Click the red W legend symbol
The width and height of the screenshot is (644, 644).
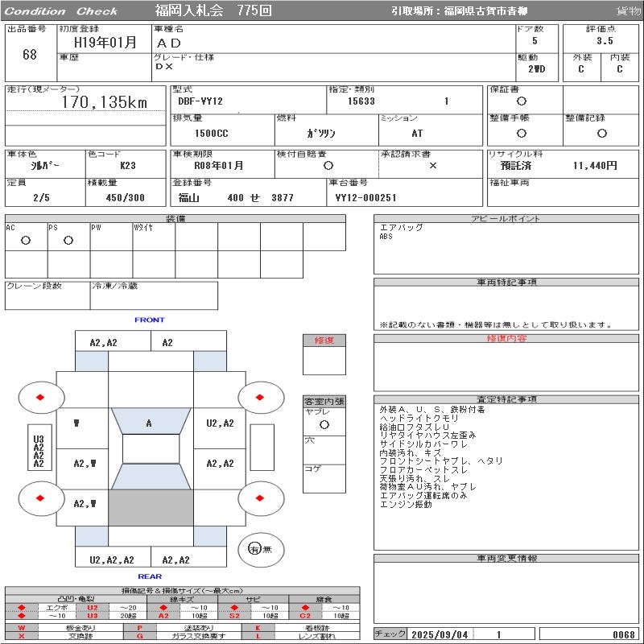[22, 627]
